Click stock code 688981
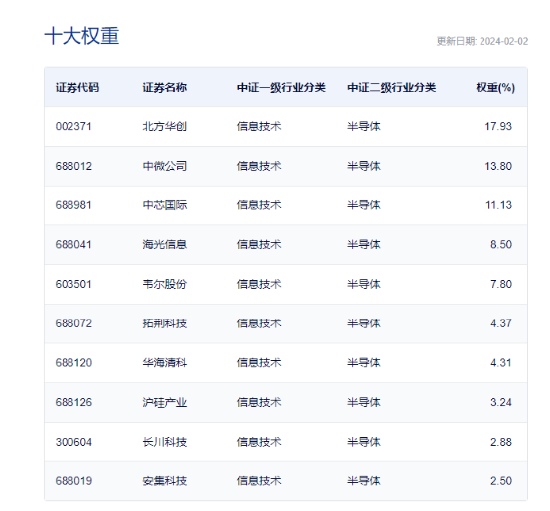The image size is (550, 511). click(74, 205)
